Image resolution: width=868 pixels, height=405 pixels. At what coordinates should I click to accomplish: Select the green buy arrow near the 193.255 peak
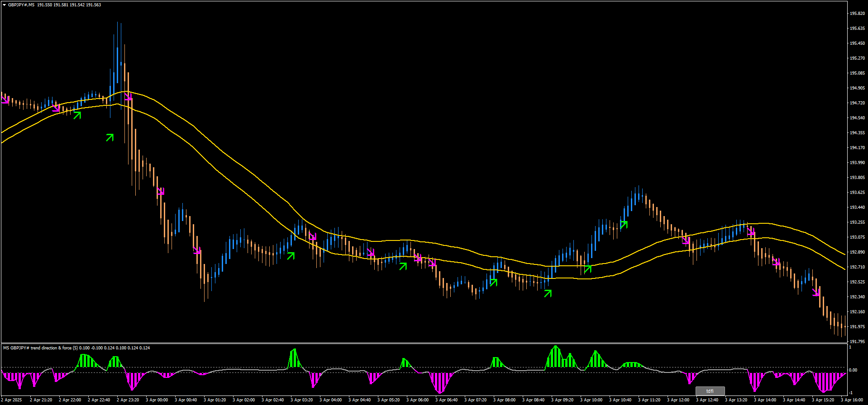point(624,224)
